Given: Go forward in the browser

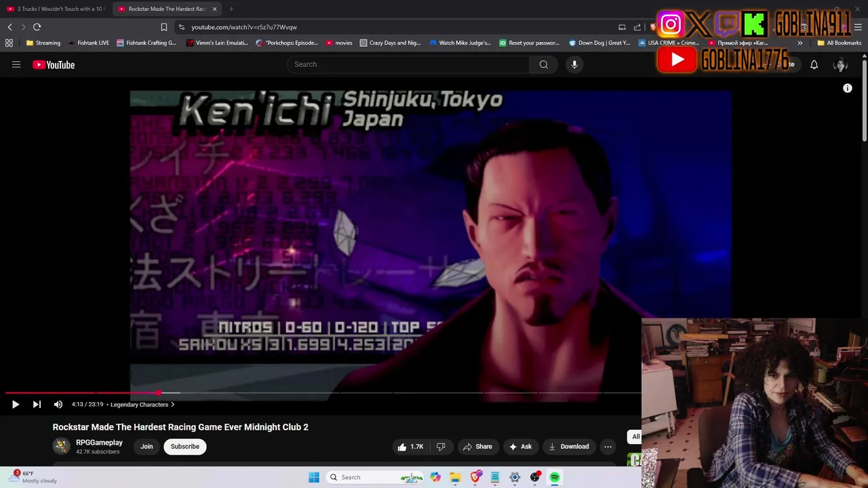Looking at the screenshot, I should [x=23, y=27].
